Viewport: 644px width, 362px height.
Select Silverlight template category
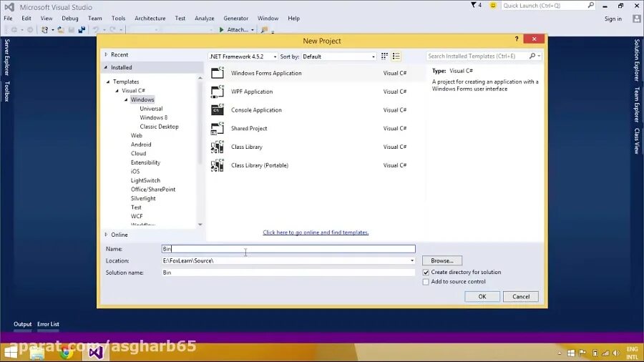(143, 198)
